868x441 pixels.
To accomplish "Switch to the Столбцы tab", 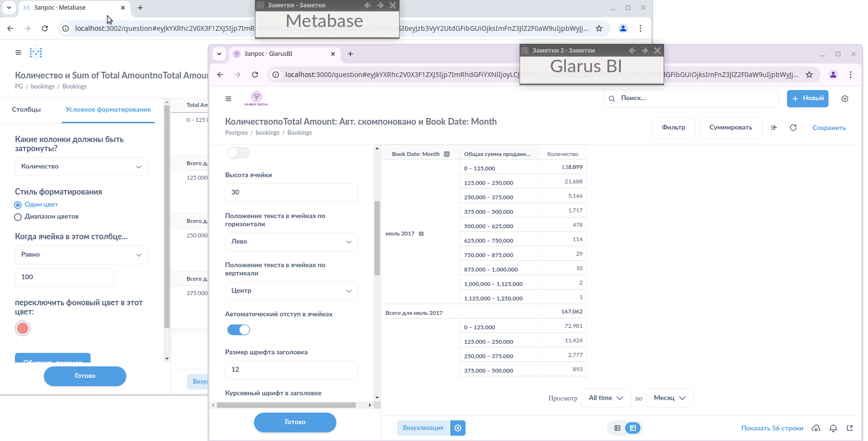I will (27, 110).
